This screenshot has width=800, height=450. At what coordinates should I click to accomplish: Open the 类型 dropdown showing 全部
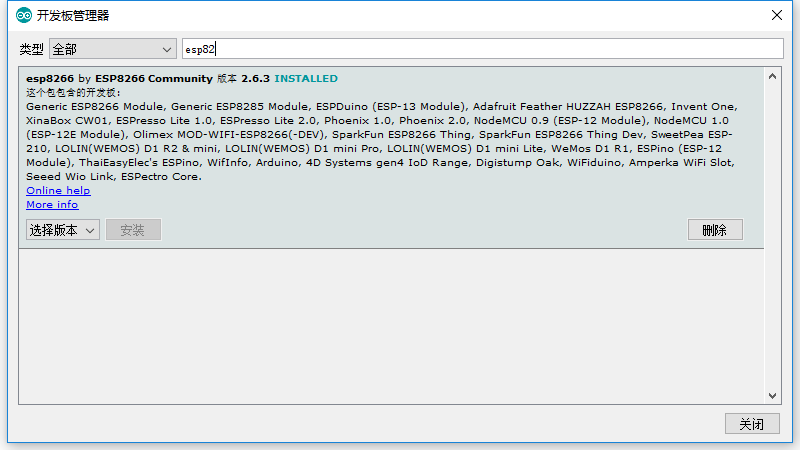[113, 49]
